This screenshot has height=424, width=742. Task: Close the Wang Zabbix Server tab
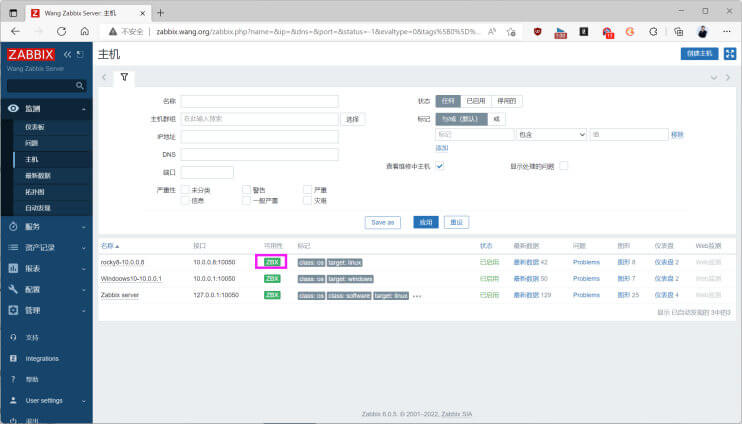tap(142, 13)
